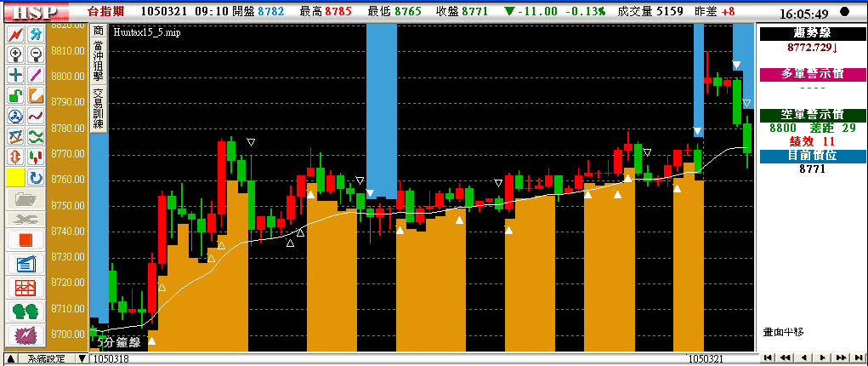Screen dimensions: 868x366
Task: Click the purple burst icon
Action: (x=26, y=335)
